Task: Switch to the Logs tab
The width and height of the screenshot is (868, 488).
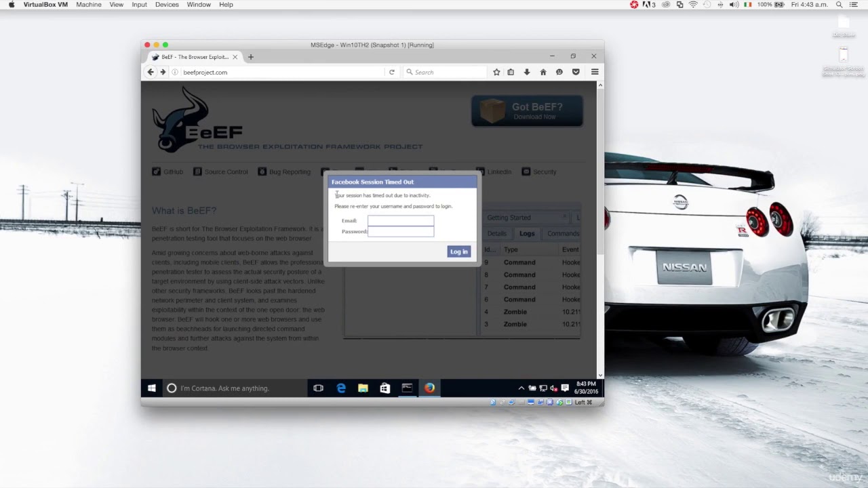Action: click(527, 233)
